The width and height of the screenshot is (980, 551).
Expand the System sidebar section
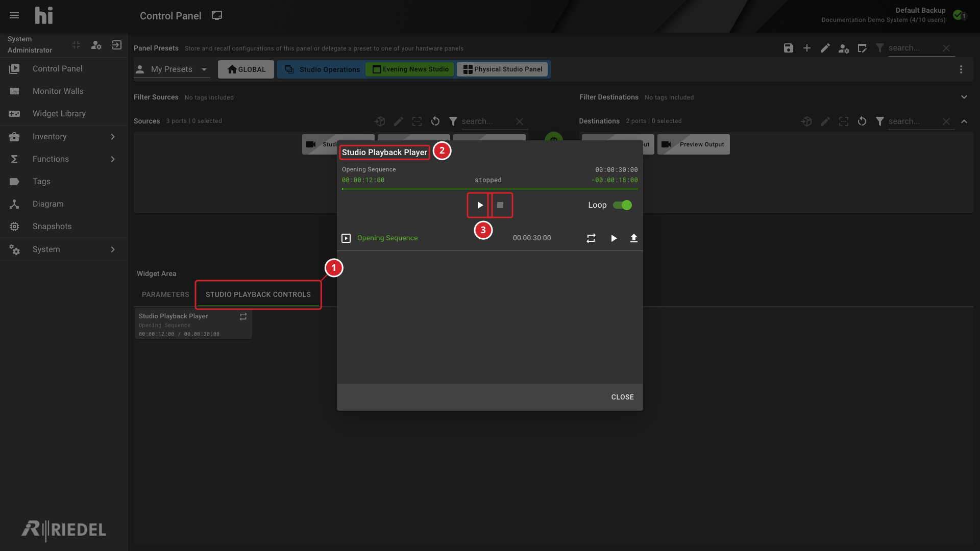tap(64, 249)
